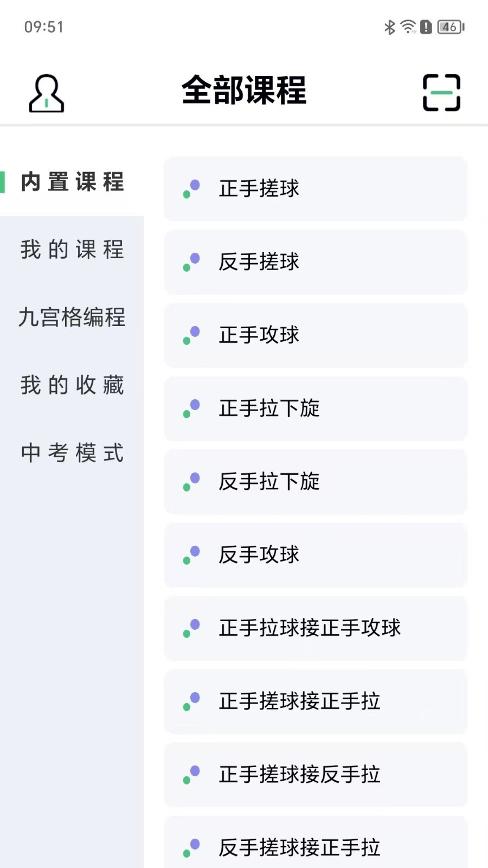The height and width of the screenshot is (868, 488).
Task: Choose the 正手搓球接正手拉 course
Action: click(x=315, y=701)
